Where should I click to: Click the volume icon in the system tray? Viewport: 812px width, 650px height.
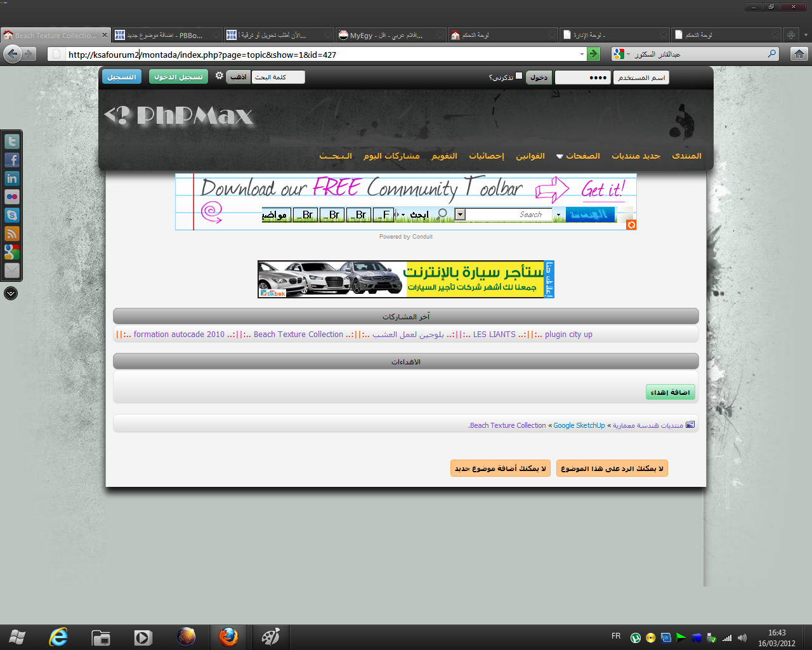[x=742, y=637]
